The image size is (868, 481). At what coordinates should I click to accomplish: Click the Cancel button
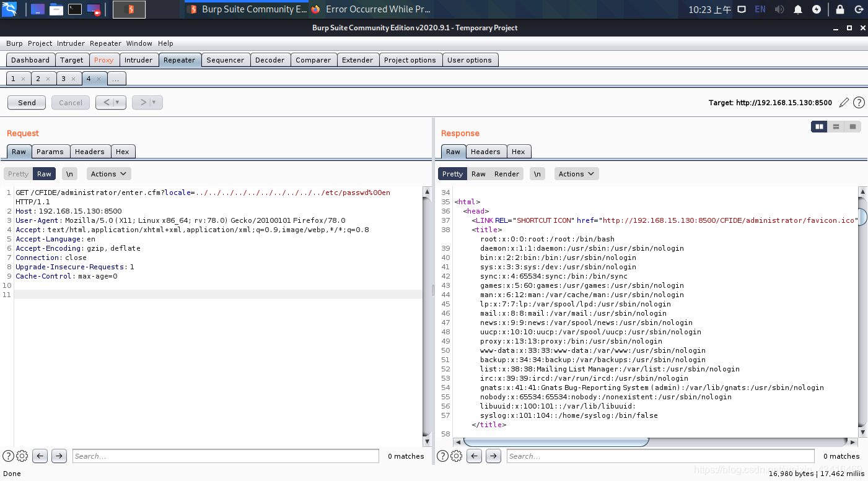point(71,103)
